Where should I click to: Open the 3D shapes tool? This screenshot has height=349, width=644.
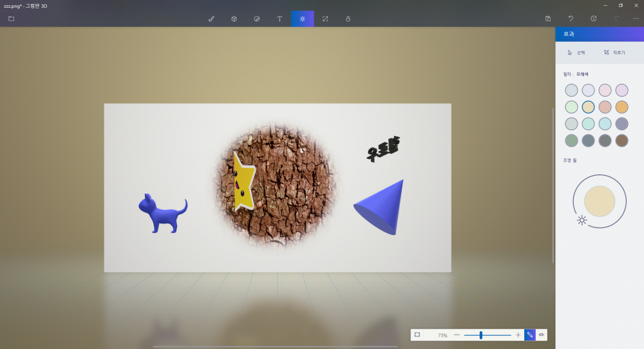coord(234,19)
